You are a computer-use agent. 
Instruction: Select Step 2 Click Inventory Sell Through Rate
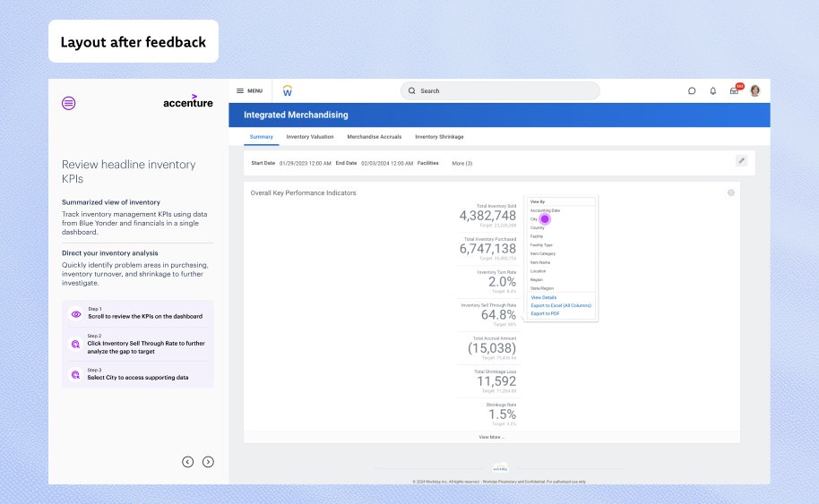coord(137,345)
